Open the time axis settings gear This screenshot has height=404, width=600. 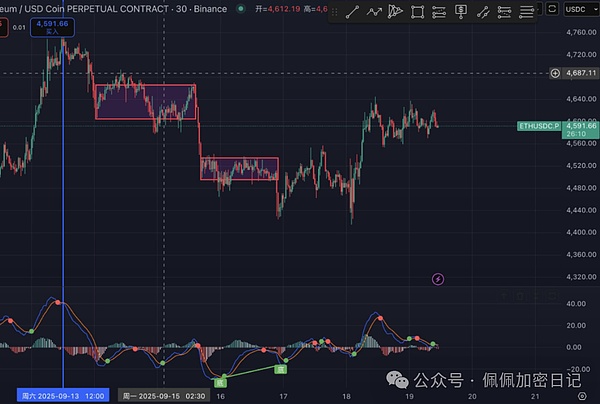tap(582, 396)
